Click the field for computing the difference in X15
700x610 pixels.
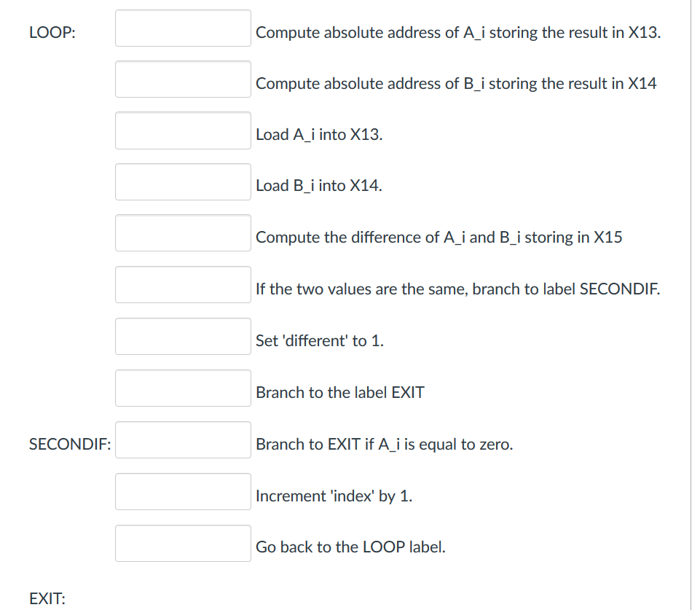point(182,232)
